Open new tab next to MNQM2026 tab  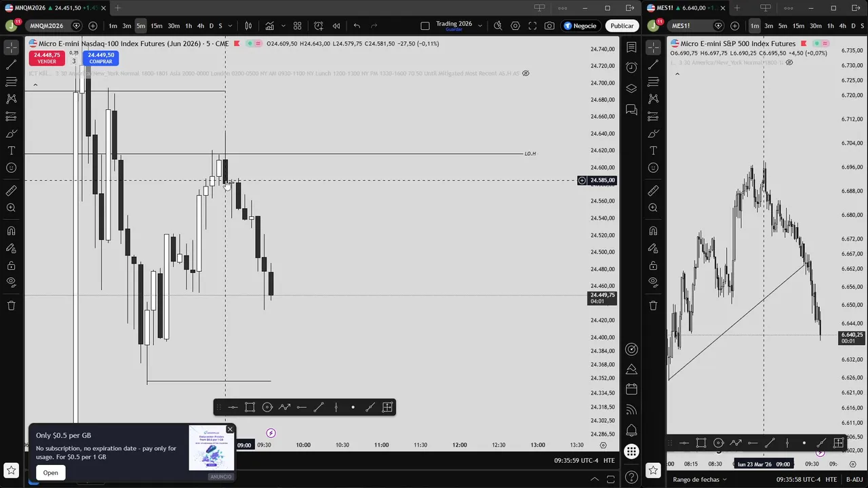click(x=118, y=8)
